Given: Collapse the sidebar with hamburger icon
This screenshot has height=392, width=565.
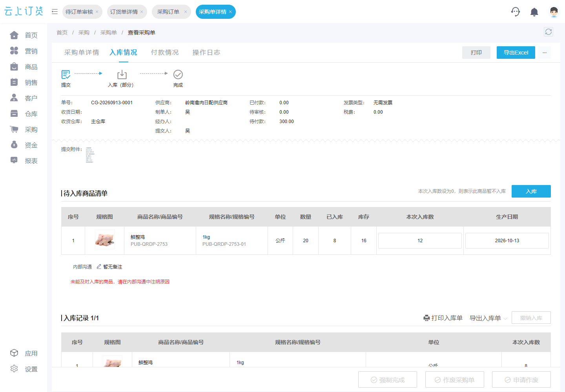Looking at the screenshot, I should pyautogui.click(x=55, y=12).
